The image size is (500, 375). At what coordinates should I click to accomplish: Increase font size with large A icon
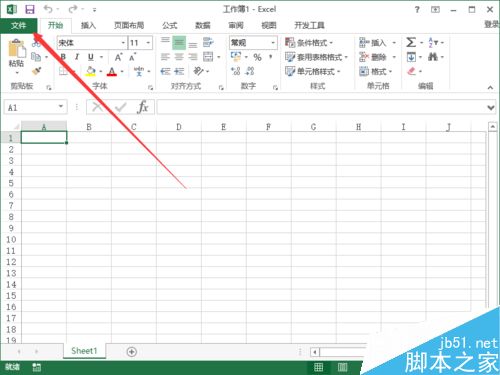[118, 57]
